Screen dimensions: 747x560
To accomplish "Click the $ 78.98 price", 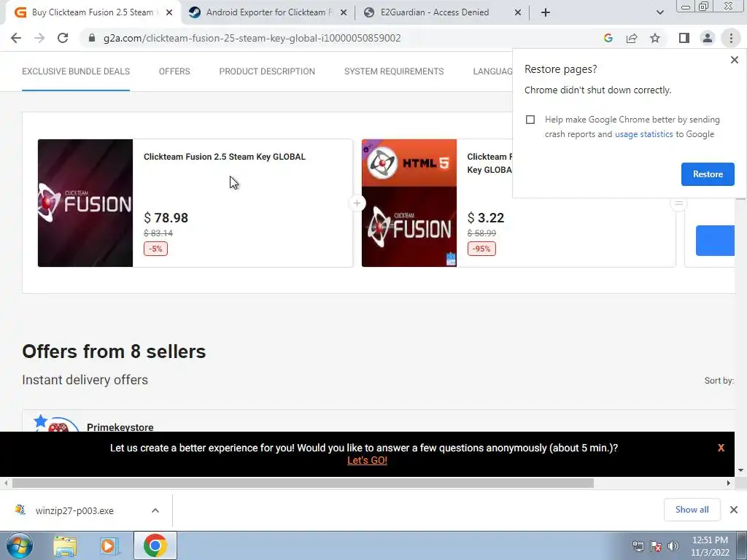I will coord(166,218).
